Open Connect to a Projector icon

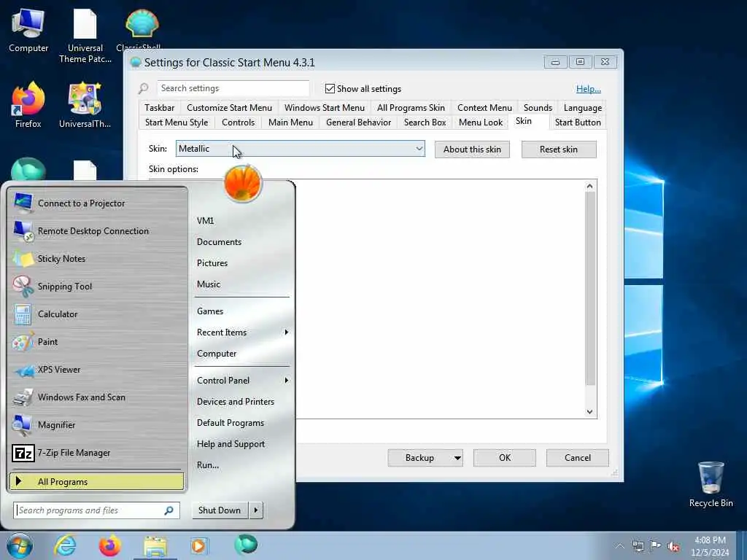(x=23, y=203)
